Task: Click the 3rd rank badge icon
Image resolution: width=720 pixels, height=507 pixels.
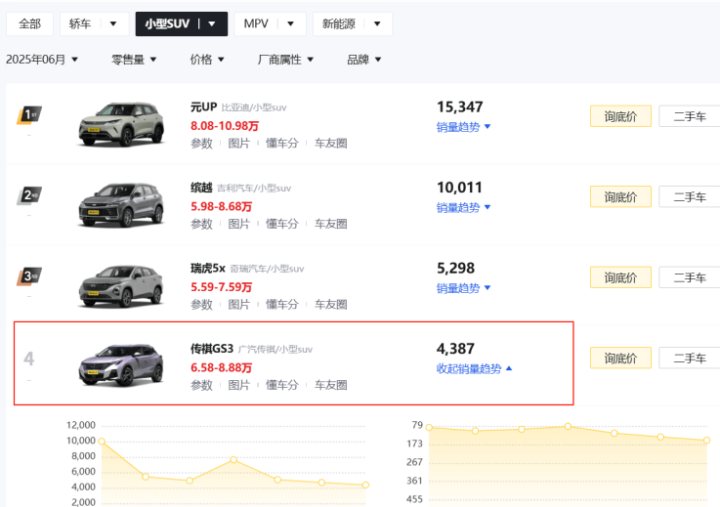Action: (29, 276)
